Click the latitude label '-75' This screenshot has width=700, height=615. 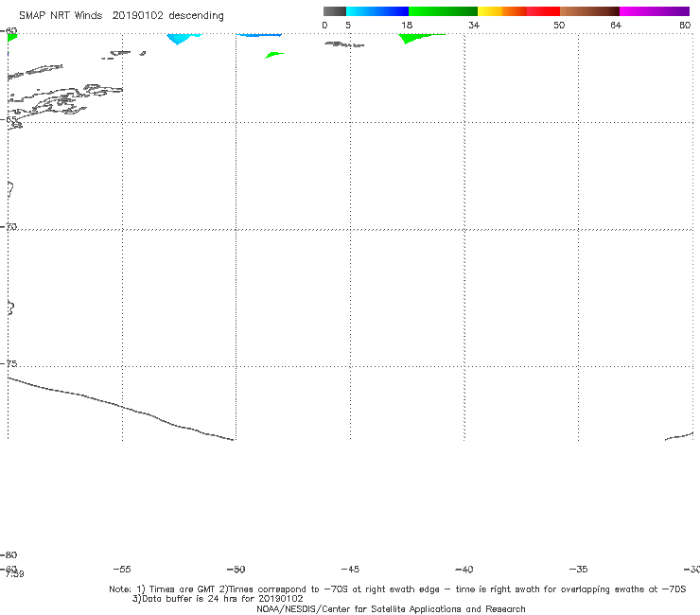[9, 363]
